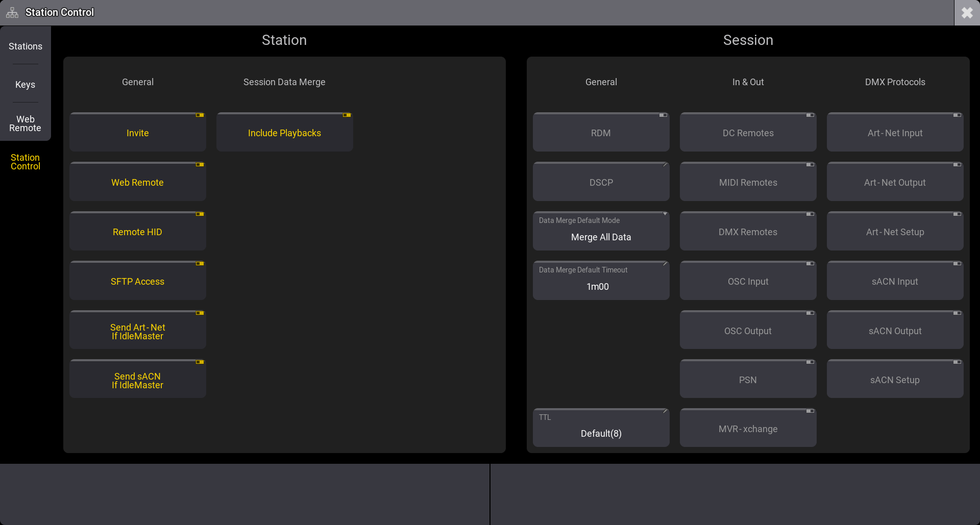
Task: Select Web Remote in the sidebar
Action: tap(25, 123)
